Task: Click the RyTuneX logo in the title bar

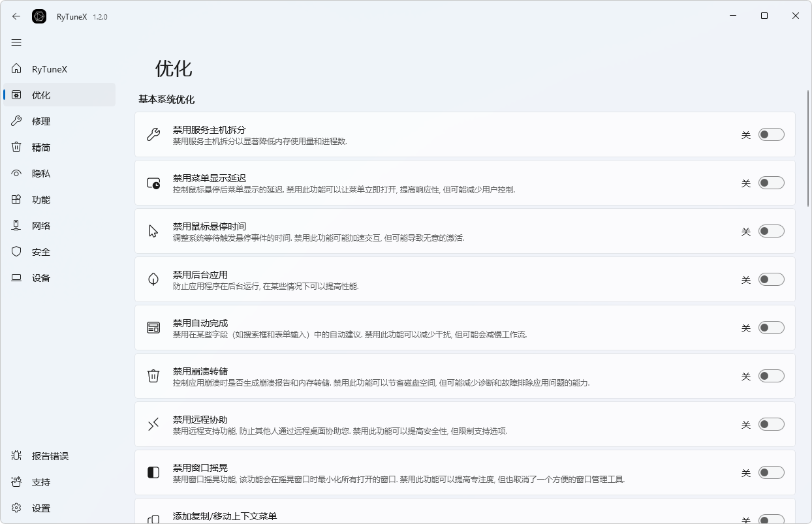Action: click(39, 16)
